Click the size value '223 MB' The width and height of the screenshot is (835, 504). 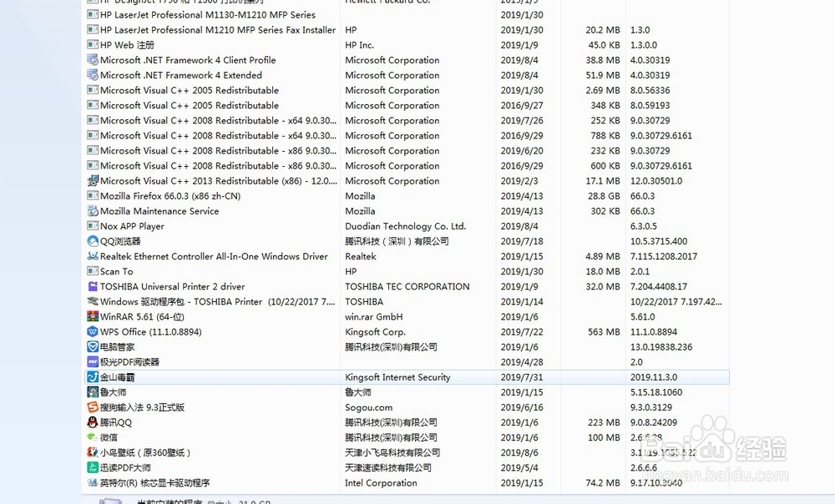tap(604, 422)
